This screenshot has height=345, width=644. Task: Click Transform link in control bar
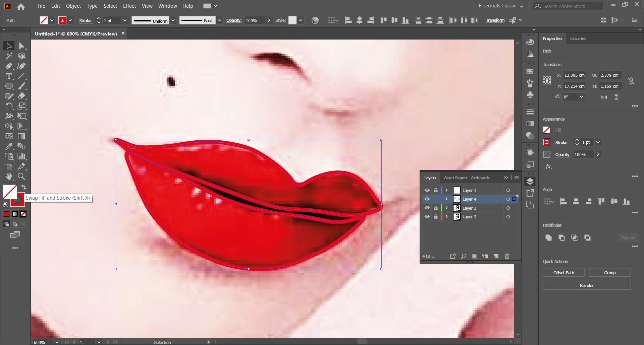(495, 20)
